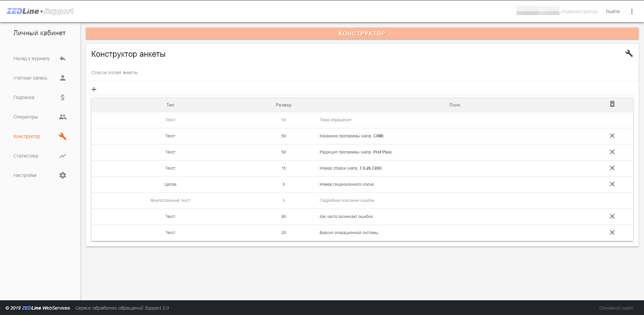The height and width of the screenshot is (315, 644).
Task: Select the Тема обращения field text
Action: tap(335, 120)
